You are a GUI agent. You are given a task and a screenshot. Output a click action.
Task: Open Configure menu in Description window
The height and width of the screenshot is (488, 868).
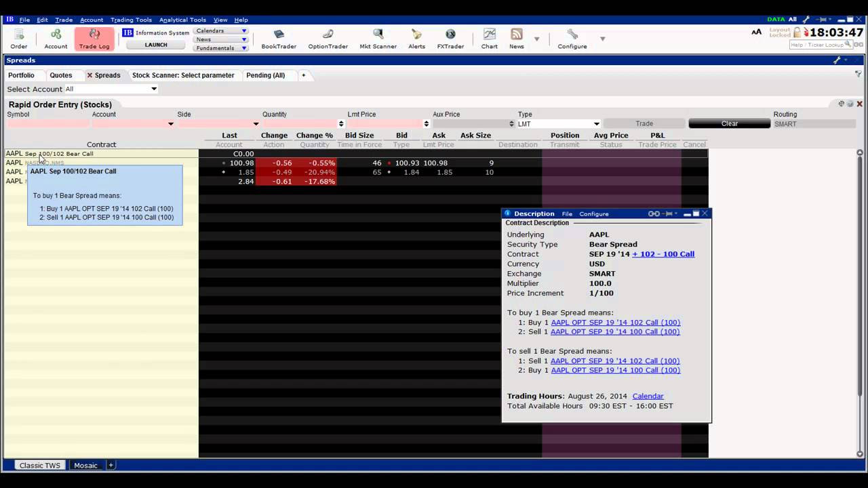pos(594,213)
